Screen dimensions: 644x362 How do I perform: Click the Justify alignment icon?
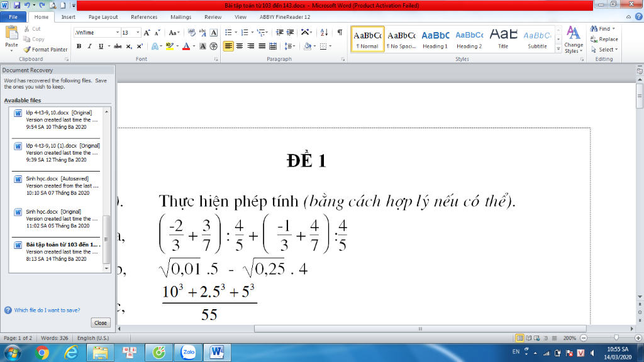[x=262, y=47]
